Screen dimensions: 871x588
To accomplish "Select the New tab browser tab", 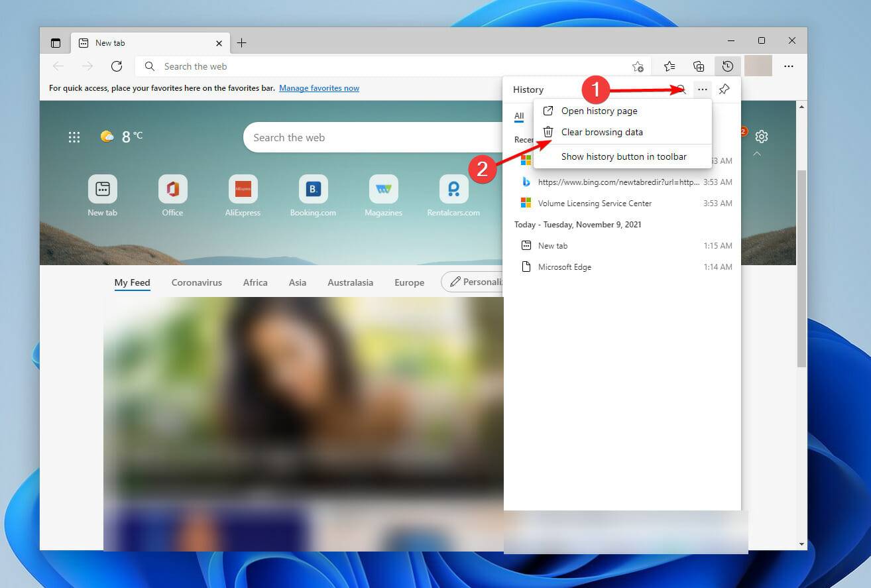I will (x=150, y=43).
